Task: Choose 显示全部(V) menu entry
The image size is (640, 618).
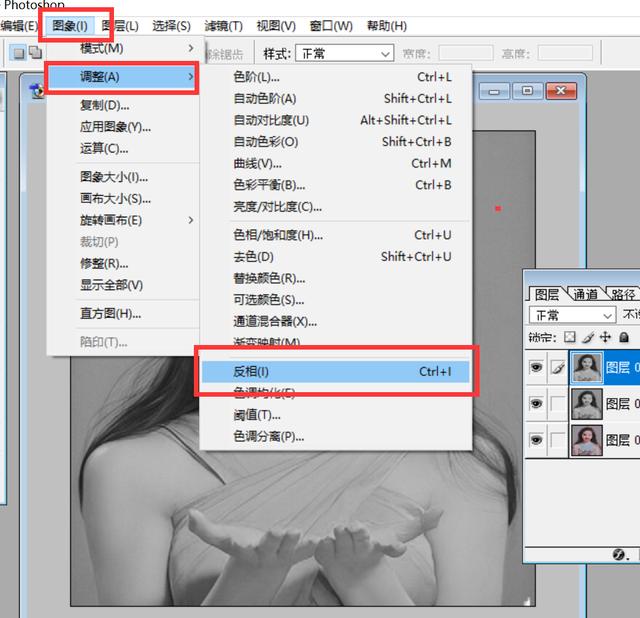Action: [x=122, y=285]
